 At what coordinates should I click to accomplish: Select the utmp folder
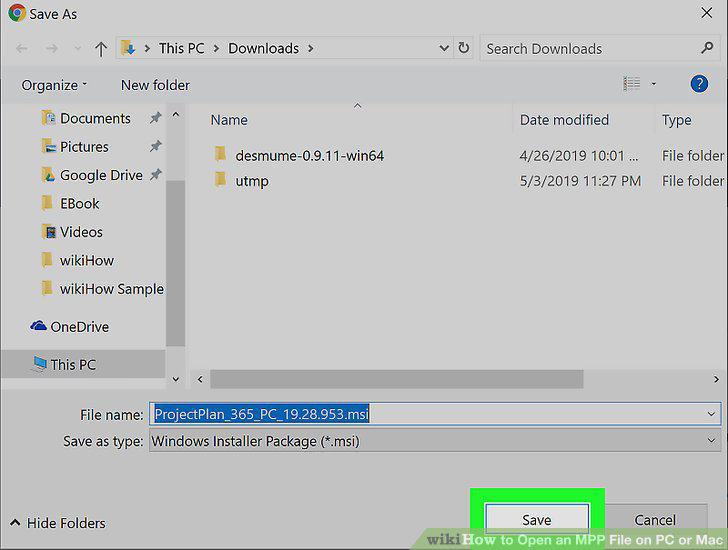click(x=252, y=181)
